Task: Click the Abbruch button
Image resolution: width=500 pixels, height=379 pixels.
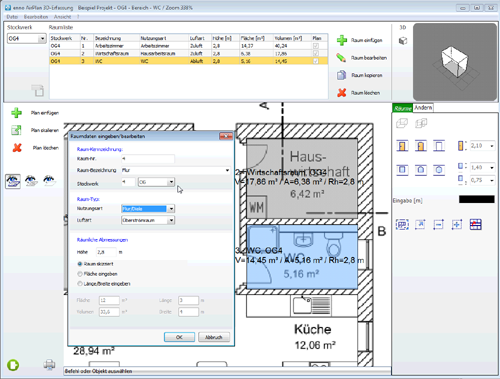Action: pyautogui.click(x=214, y=337)
